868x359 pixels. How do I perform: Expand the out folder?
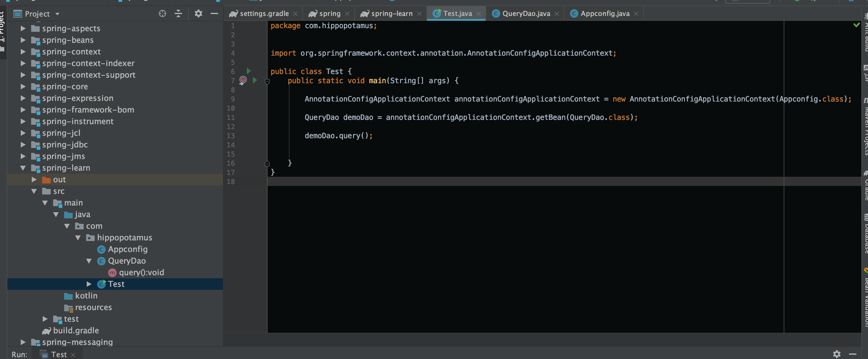tap(34, 179)
